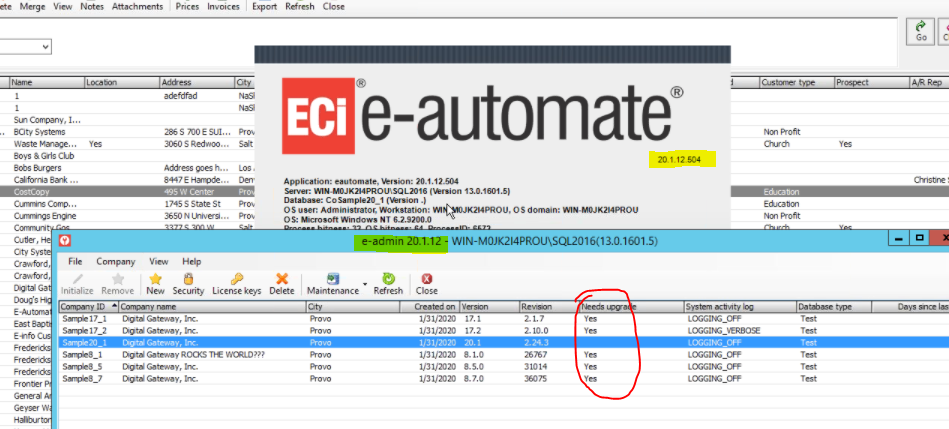Minimize the e-admin window
This screenshot has width=949, height=429.
coord(899,238)
